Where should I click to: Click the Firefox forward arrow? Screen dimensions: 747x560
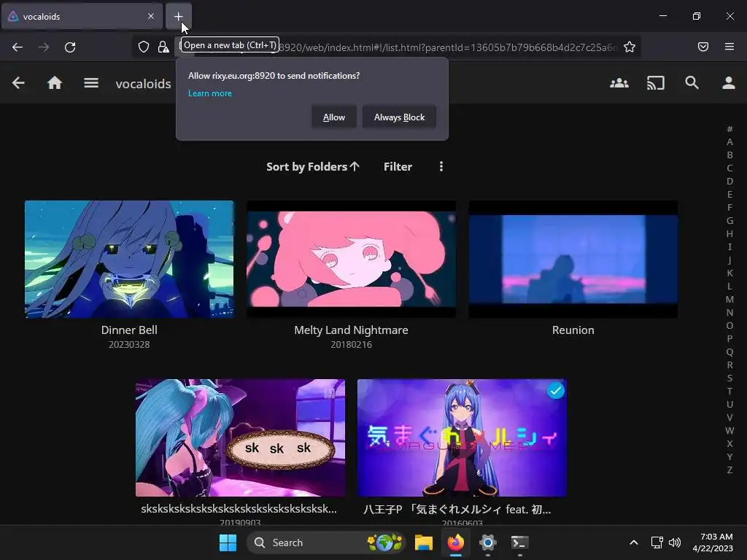pos(44,47)
